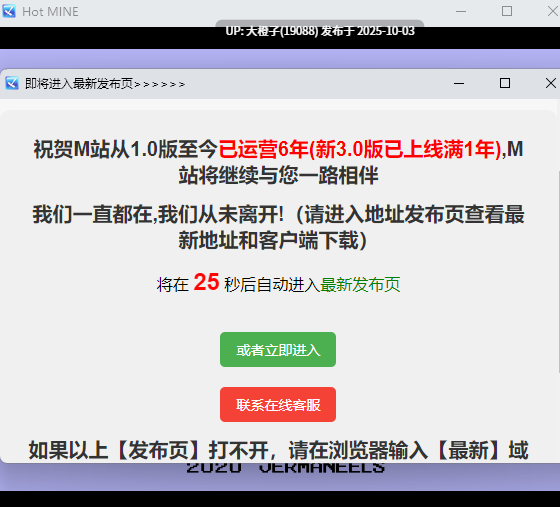560x507 pixels.
Task: Minimize the 即将进入最新发布页 popup window
Action: point(459,84)
